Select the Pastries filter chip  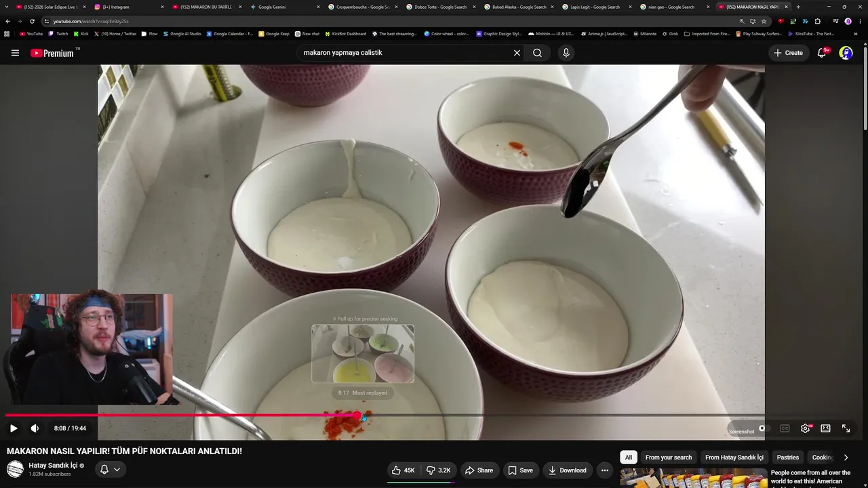pyautogui.click(x=788, y=457)
